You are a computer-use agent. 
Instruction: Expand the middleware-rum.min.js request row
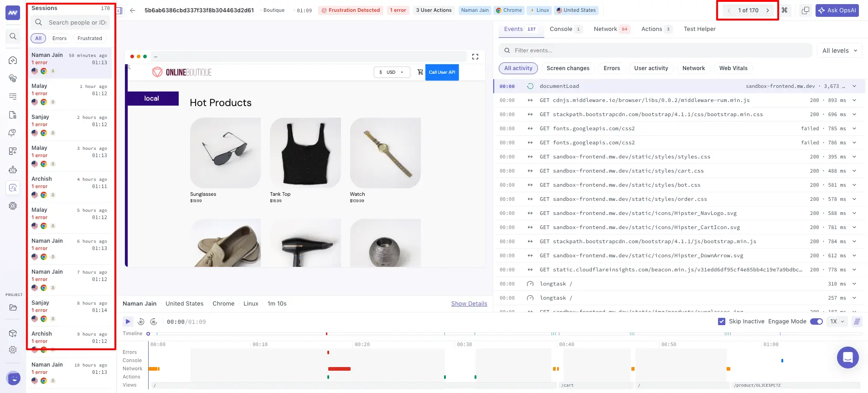[854, 100]
